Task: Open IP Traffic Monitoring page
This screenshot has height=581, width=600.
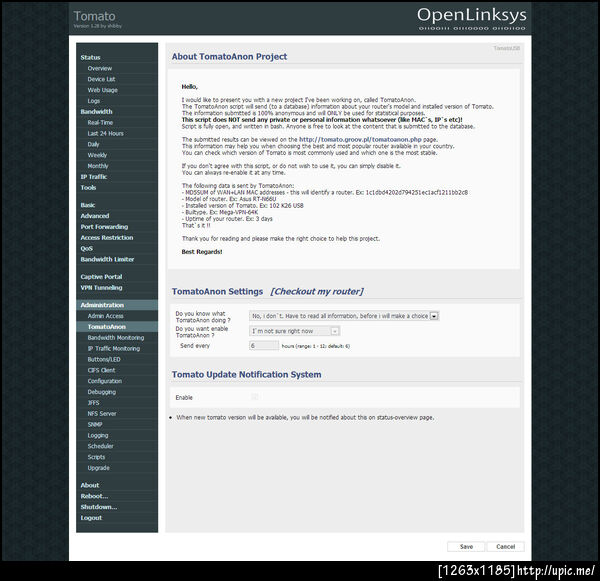Action: click(114, 349)
